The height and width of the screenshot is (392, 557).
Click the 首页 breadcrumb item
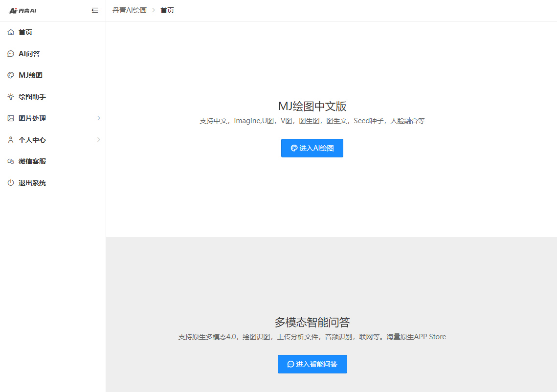167,10
